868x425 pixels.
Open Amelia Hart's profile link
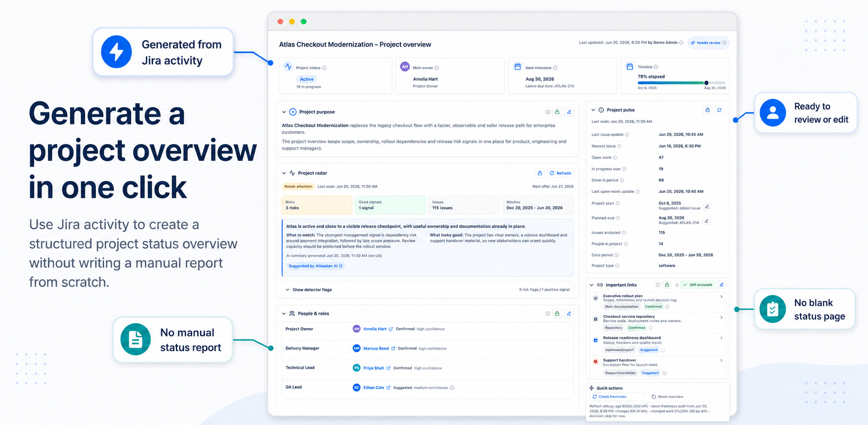point(375,329)
